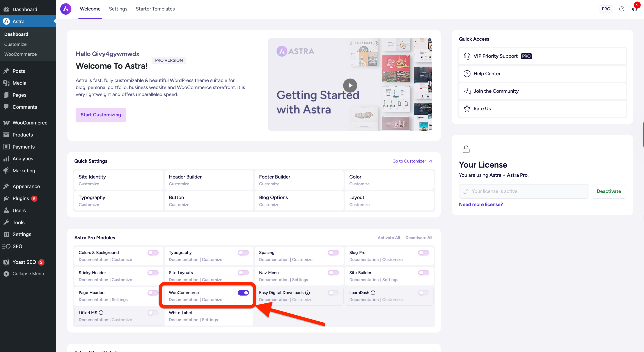Turn on the Sticky Header module
Viewport: 644px width, 352px height.
coord(153,273)
